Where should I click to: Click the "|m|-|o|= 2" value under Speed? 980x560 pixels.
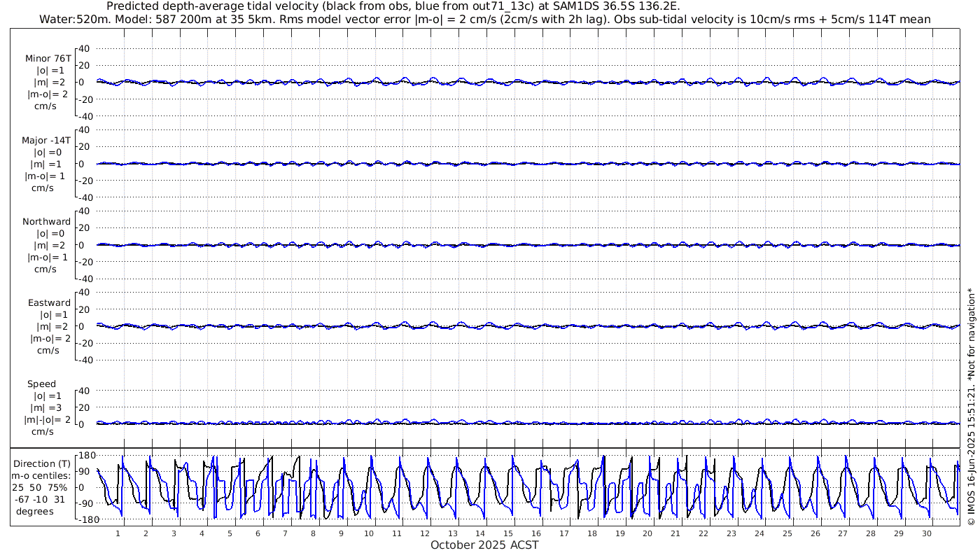48,420
